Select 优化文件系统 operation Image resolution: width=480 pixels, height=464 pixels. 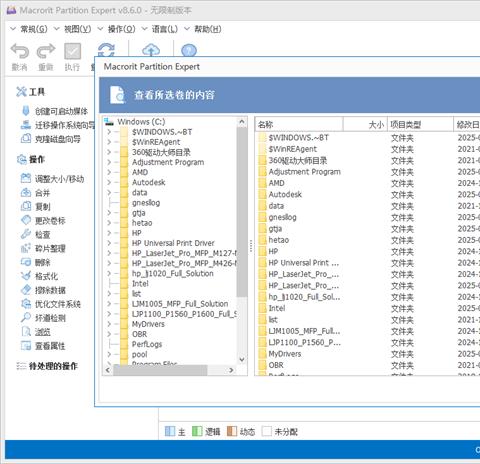(x=51, y=304)
